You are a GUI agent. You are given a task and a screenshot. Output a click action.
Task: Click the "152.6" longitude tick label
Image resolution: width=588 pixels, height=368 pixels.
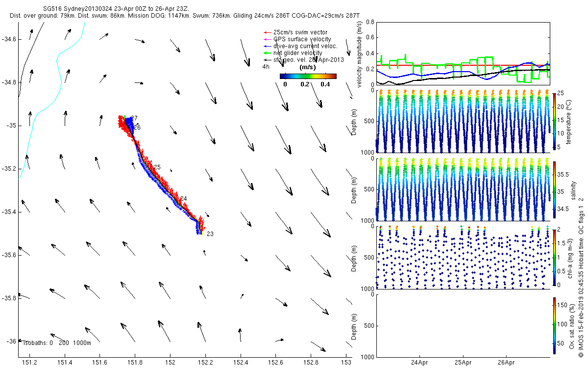click(x=276, y=363)
